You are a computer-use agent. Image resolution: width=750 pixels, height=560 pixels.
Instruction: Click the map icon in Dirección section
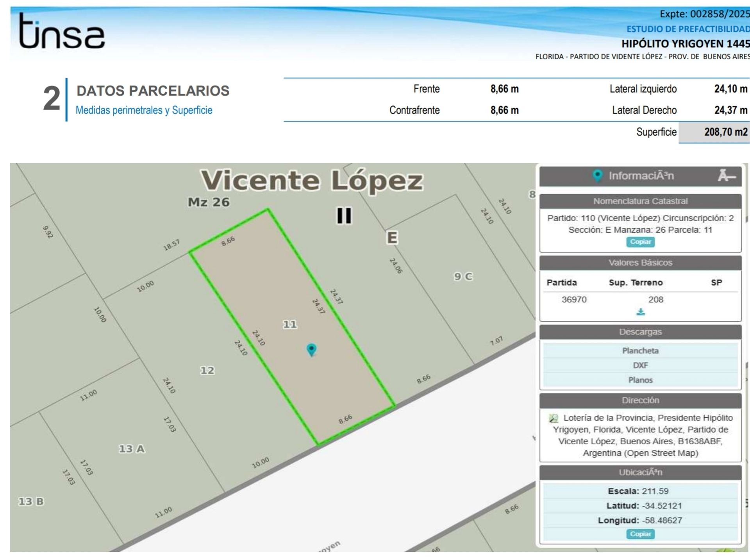[554, 419]
